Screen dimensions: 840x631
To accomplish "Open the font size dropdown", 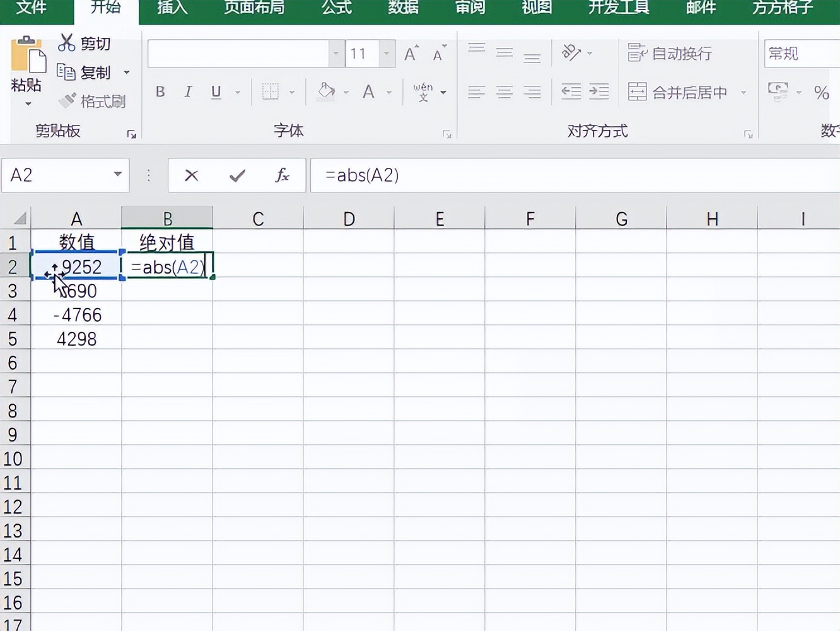I will [385, 54].
